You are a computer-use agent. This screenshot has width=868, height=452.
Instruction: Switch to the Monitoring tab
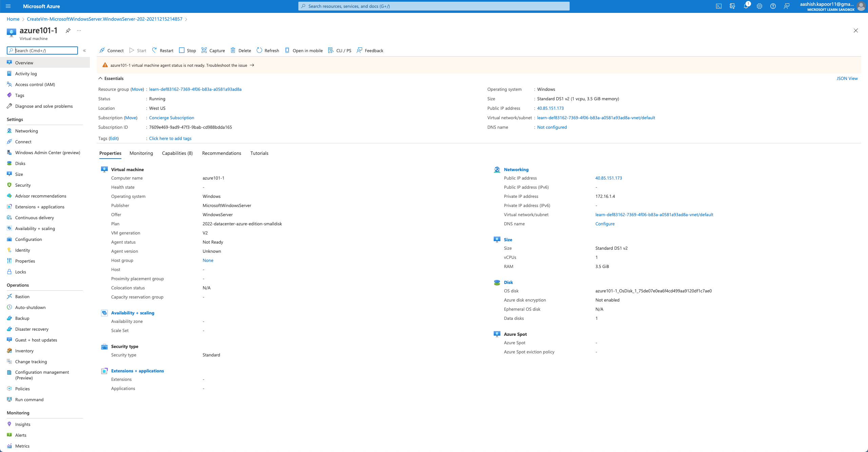tap(141, 153)
